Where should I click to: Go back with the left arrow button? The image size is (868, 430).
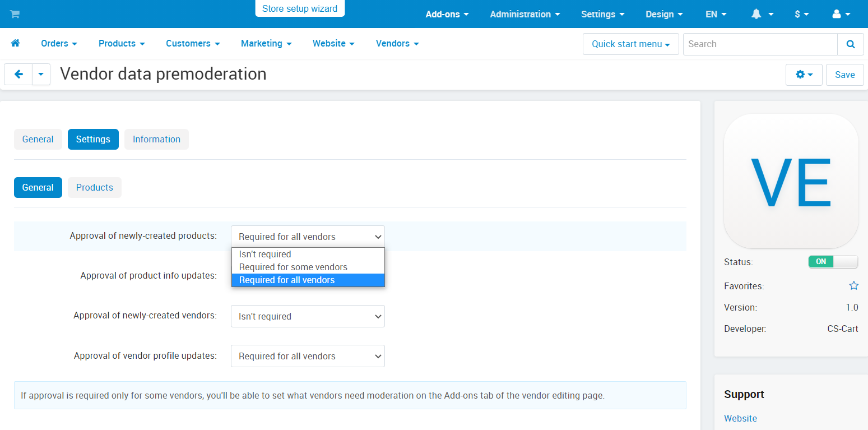click(18, 74)
